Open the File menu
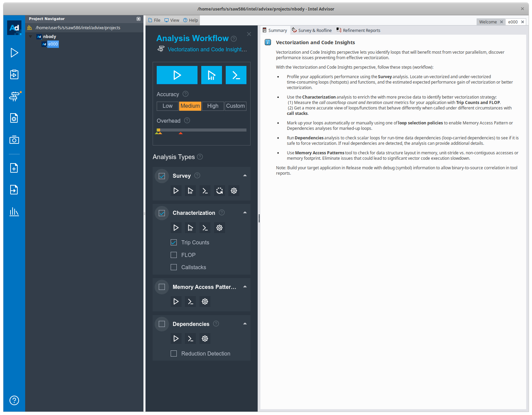Image resolution: width=532 pixels, height=415 pixels. (154, 20)
